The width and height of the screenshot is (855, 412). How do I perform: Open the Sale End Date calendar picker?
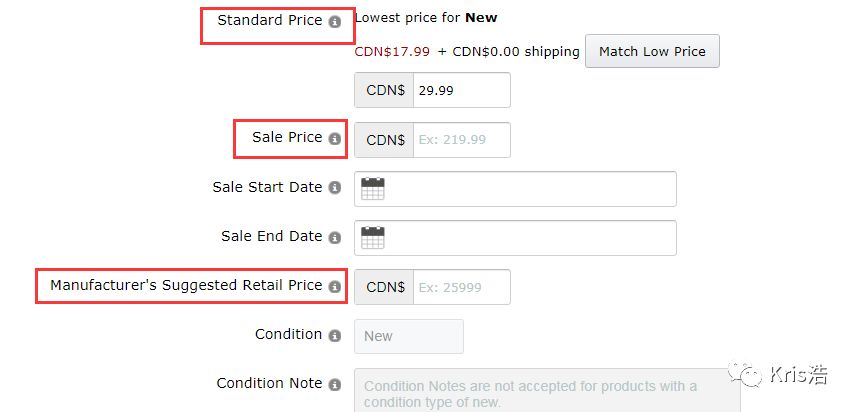pyautogui.click(x=373, y=238)
